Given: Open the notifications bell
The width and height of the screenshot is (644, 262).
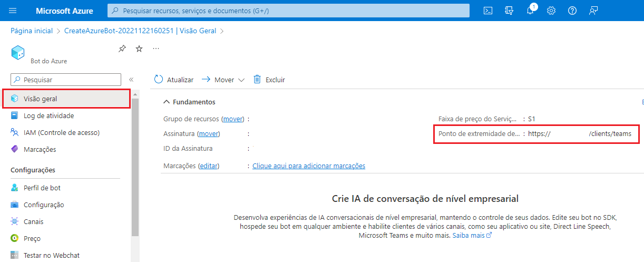Looking at the screenshot, I should tap(531, 10).
